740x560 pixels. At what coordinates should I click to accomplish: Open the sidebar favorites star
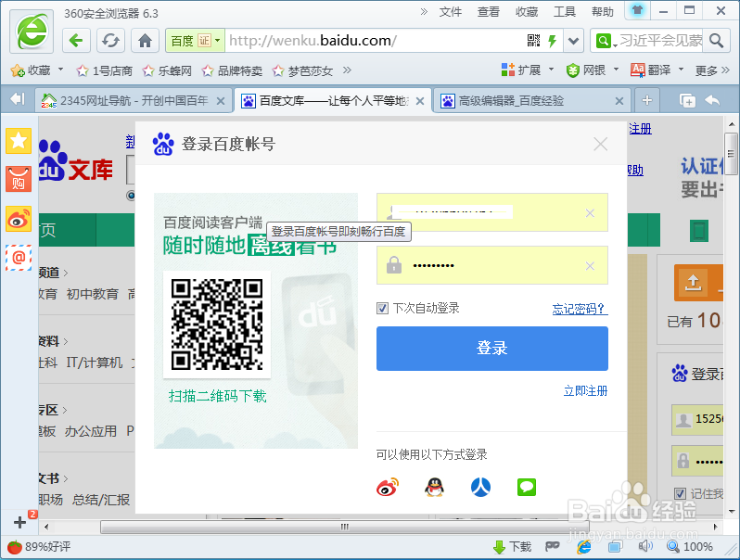pyautogui.click(x=19, y=141)
